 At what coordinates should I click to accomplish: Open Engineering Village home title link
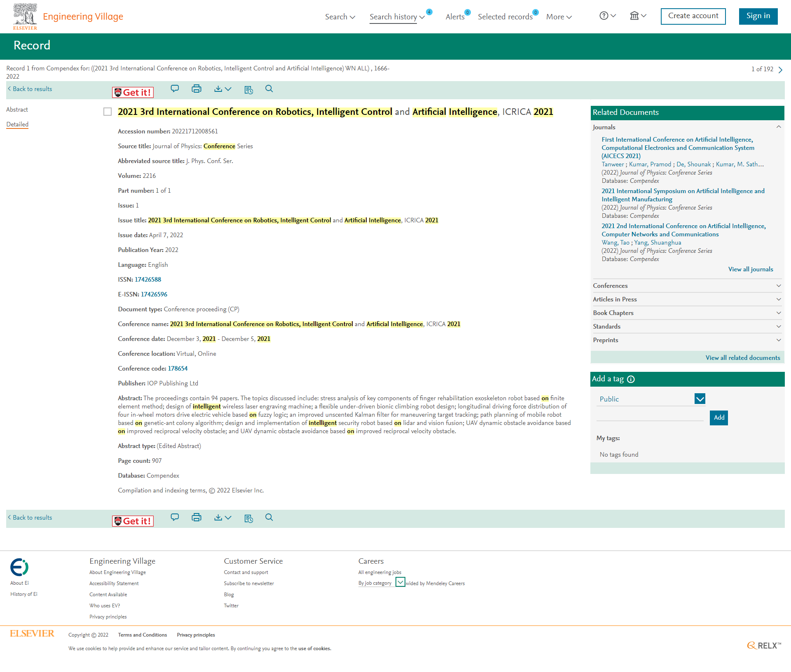point(83,16)
